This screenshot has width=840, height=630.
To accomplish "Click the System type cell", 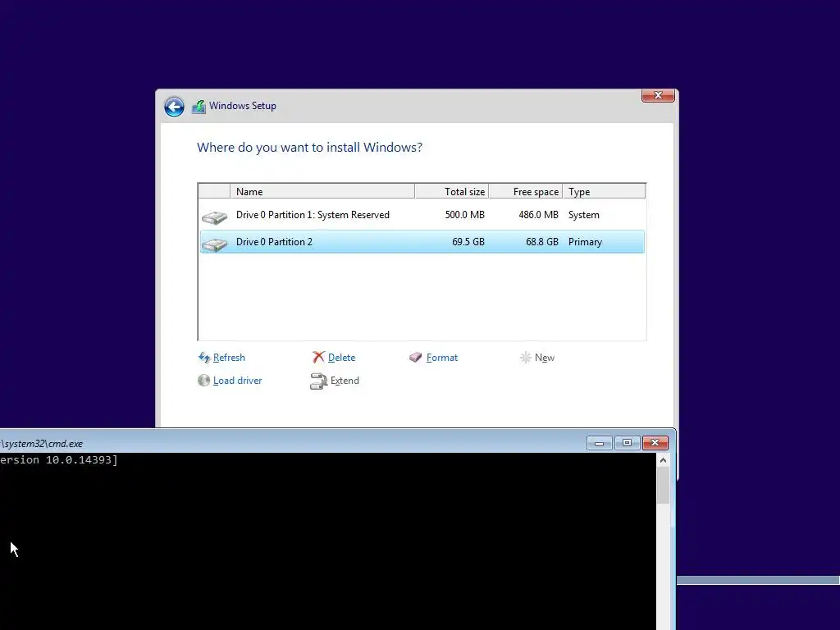I will click(x=583, y=215).
